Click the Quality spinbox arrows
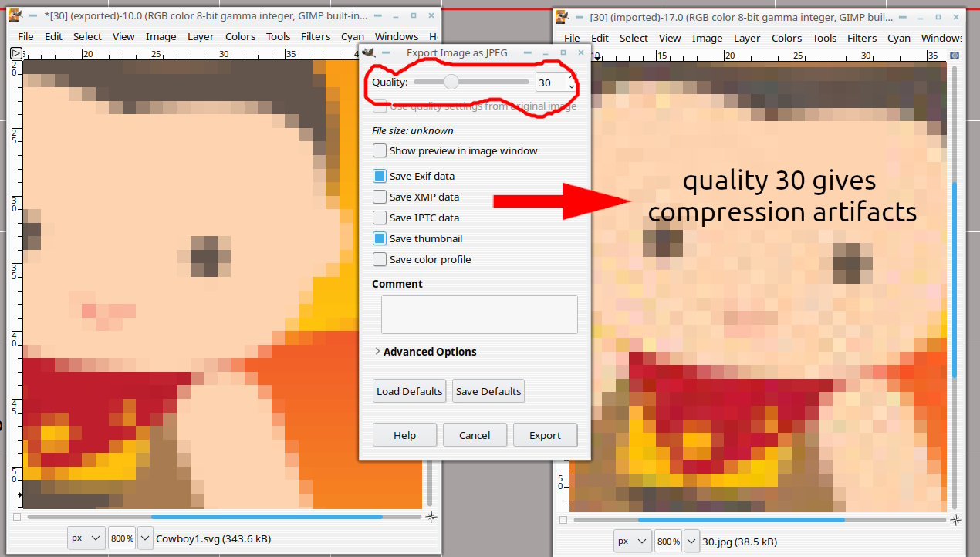 point(571,83)
